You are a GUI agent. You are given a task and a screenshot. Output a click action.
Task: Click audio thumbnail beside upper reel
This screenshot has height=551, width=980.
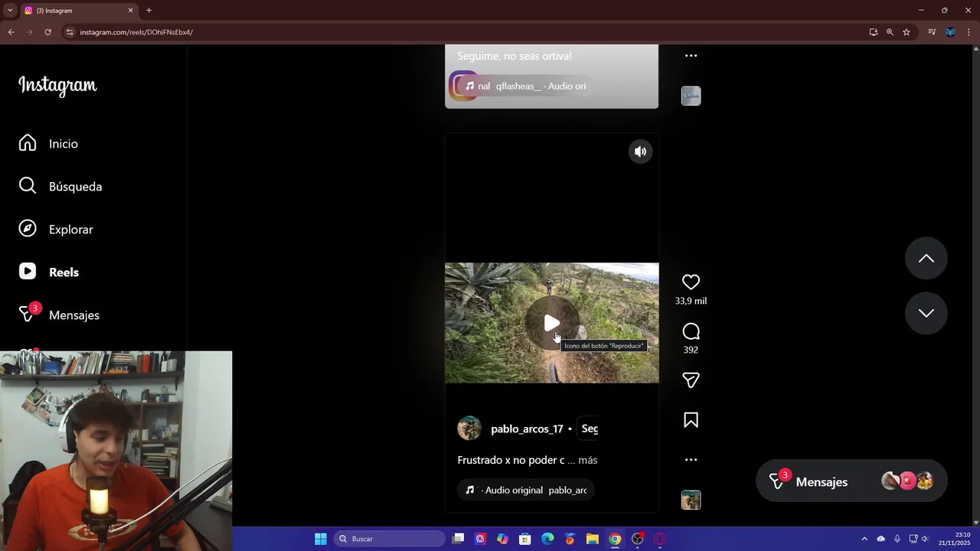tap(691, 96)
